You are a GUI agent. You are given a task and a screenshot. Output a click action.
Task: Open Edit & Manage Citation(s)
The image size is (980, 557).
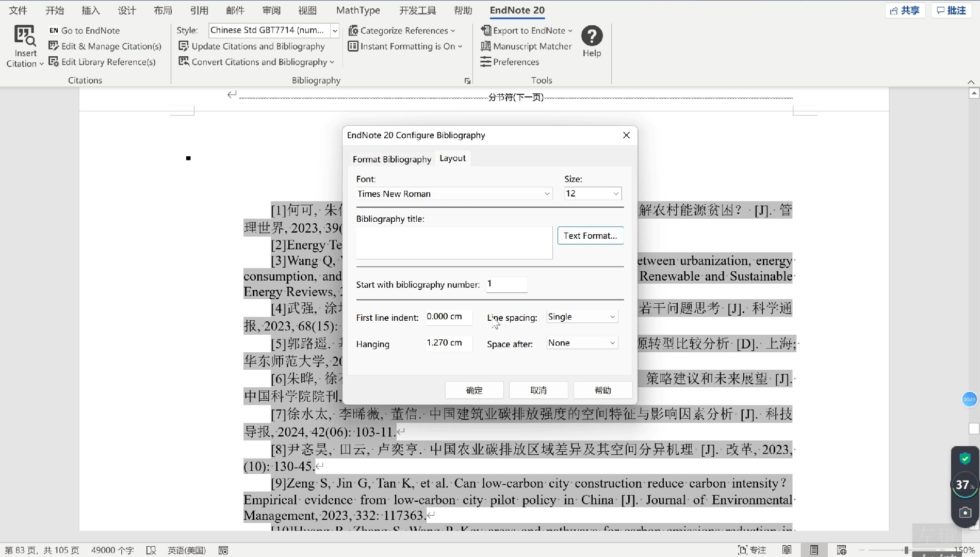tap(105, 46)
